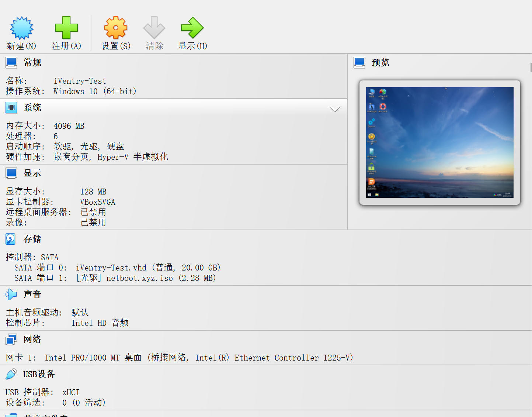Image resolution: width=532 pixels, height=417 pixels.
Task: Click the 预览 panel icon
Action: click(359, 62)
